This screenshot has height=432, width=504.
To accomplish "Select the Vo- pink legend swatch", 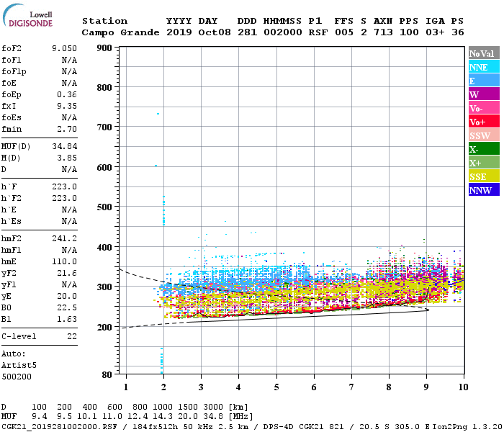I will [x=484, y=108].
